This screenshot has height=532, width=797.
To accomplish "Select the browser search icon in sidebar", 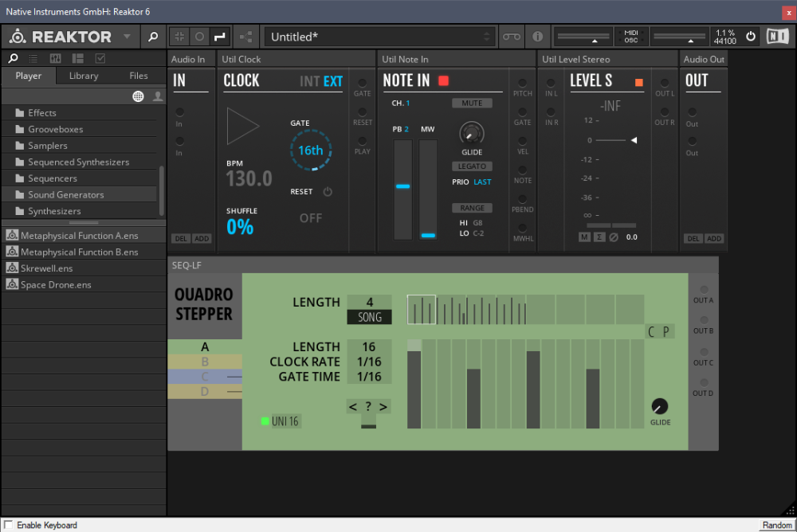I will [x=14, y=58].
